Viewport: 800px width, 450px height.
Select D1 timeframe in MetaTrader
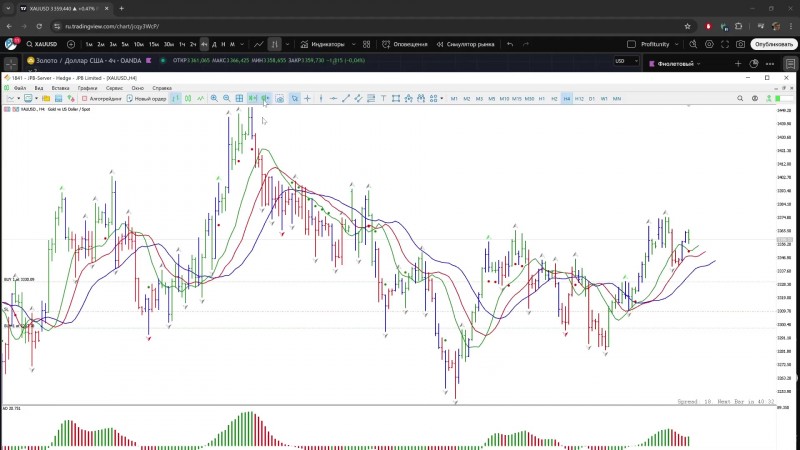tap(592, 98)
